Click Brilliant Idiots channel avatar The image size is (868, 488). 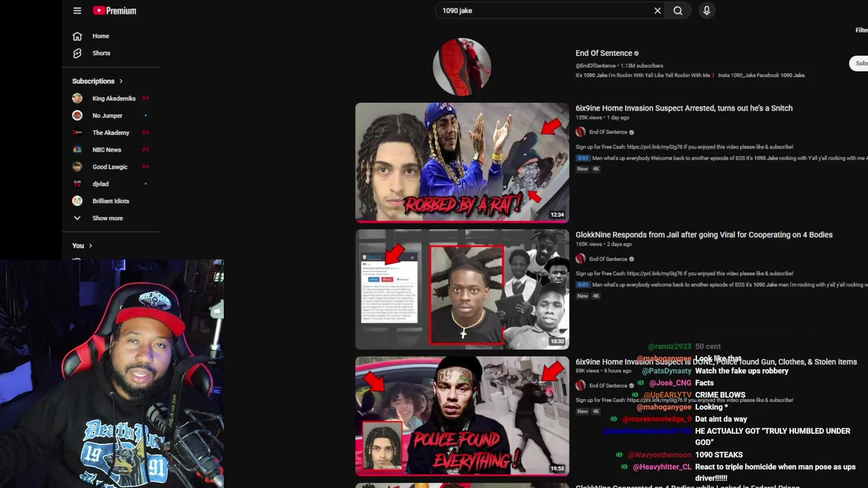(77, 201)
